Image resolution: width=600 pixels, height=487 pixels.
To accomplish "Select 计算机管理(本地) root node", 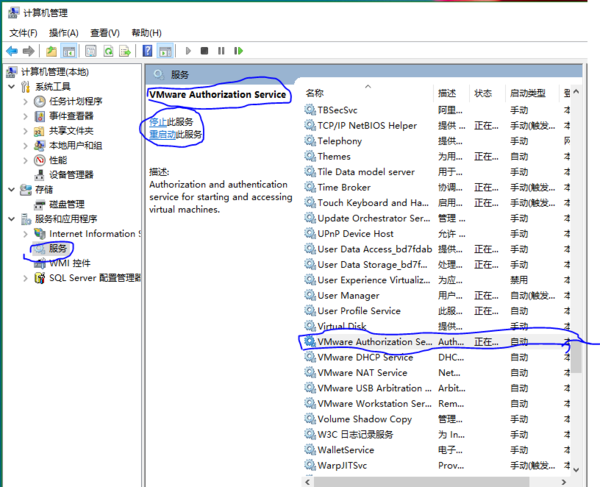I will (x=55, y=72).
